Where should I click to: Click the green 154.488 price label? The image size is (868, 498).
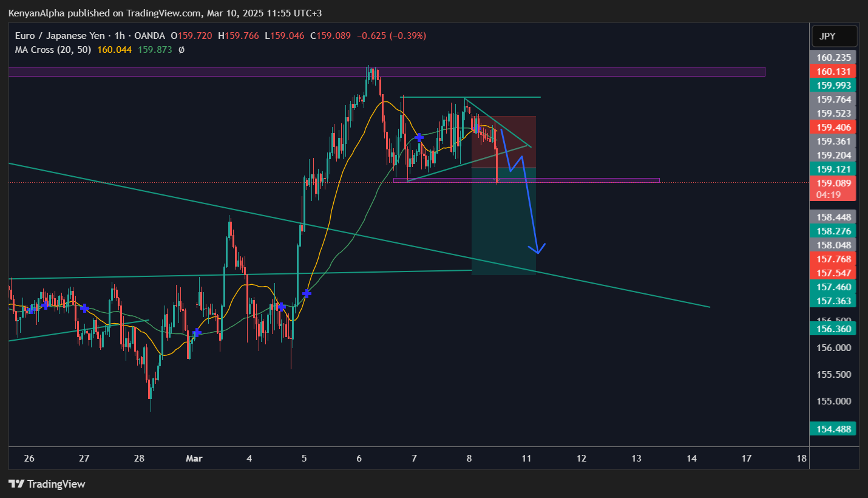(833, 429)
